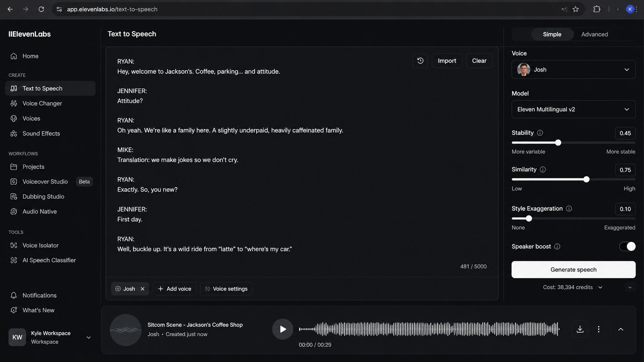Click the Voiceover Studio icon

coord(14,182)
